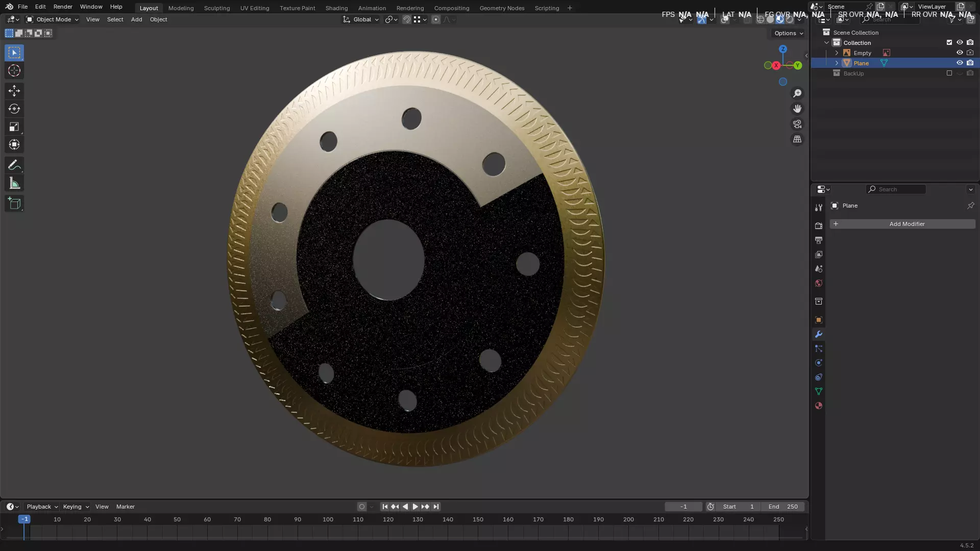980x551 pixels.
Task: Switch perspective/orthographic view grid icon
Action: [797, 139]
